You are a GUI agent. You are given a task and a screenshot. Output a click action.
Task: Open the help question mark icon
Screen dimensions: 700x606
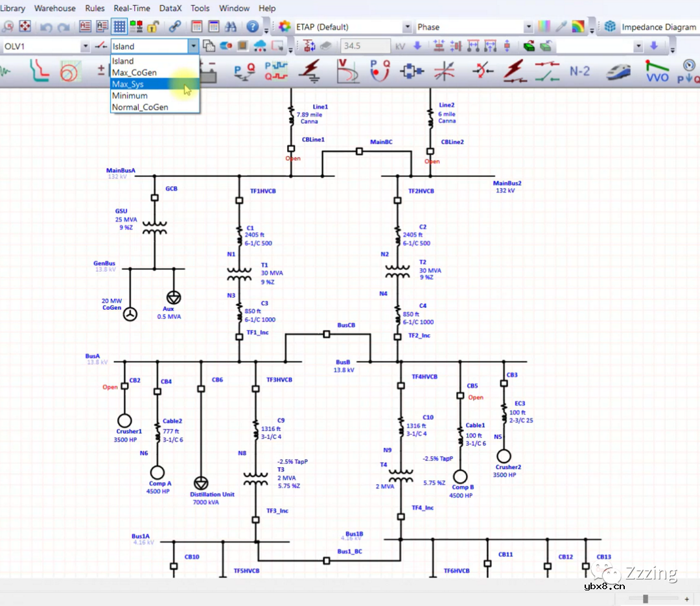point(251,27)
